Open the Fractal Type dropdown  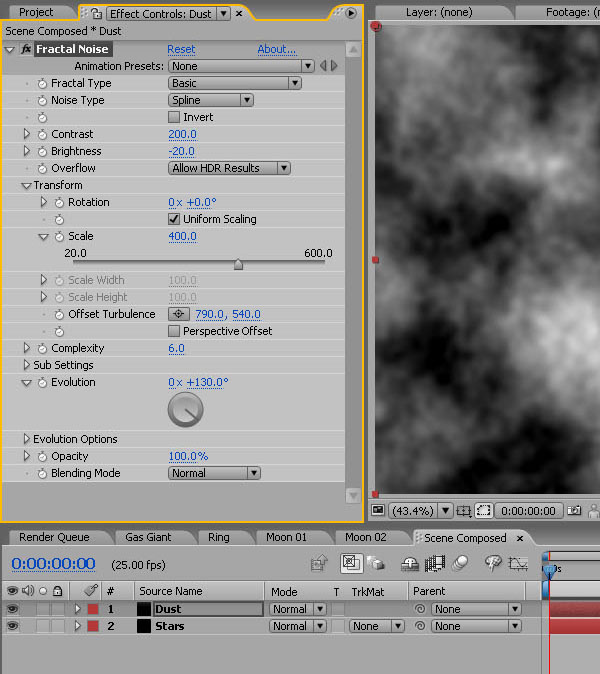click(234, 83)
